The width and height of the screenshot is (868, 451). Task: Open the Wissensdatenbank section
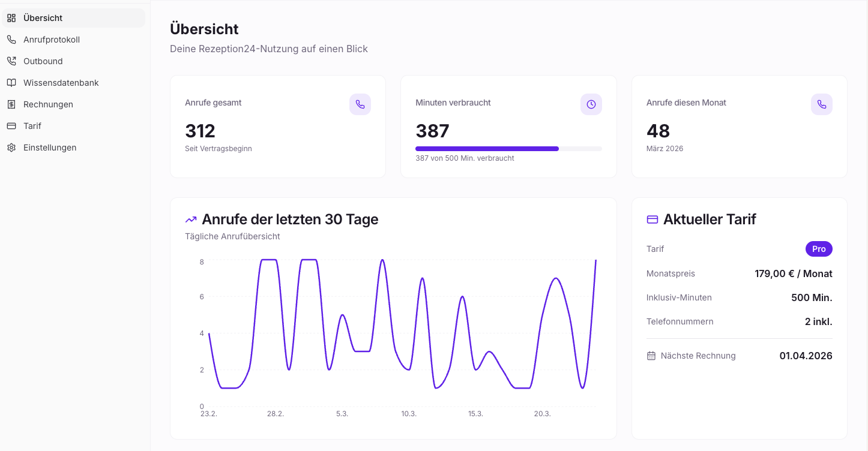(x=73, y=83)
